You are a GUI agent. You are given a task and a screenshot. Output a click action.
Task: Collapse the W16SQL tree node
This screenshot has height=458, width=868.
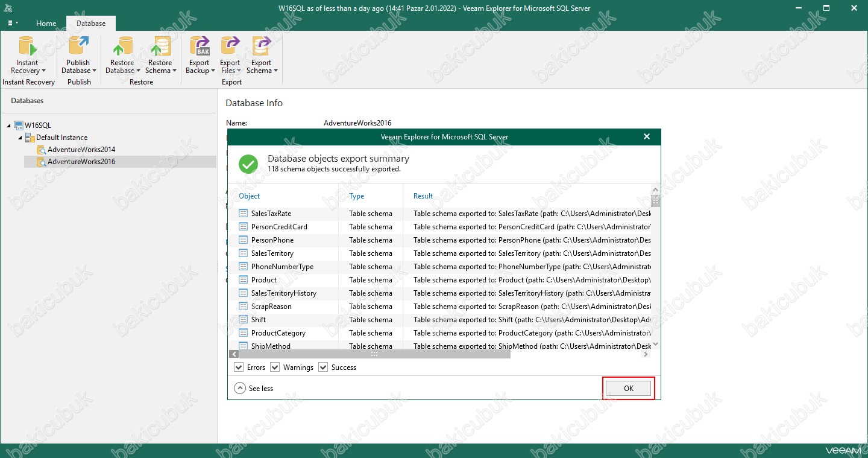click(x=9, y=126)
